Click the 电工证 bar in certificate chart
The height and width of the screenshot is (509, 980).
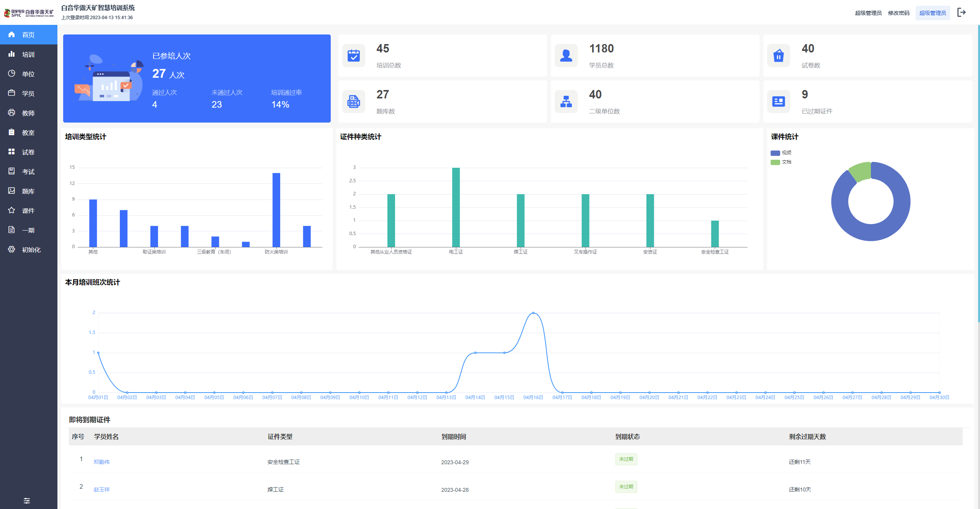point(456,207)
